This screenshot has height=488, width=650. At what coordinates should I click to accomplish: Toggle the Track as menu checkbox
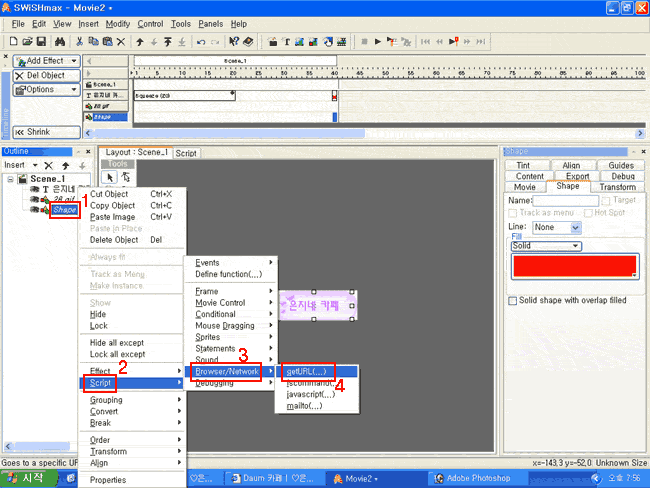coord(513,213)
